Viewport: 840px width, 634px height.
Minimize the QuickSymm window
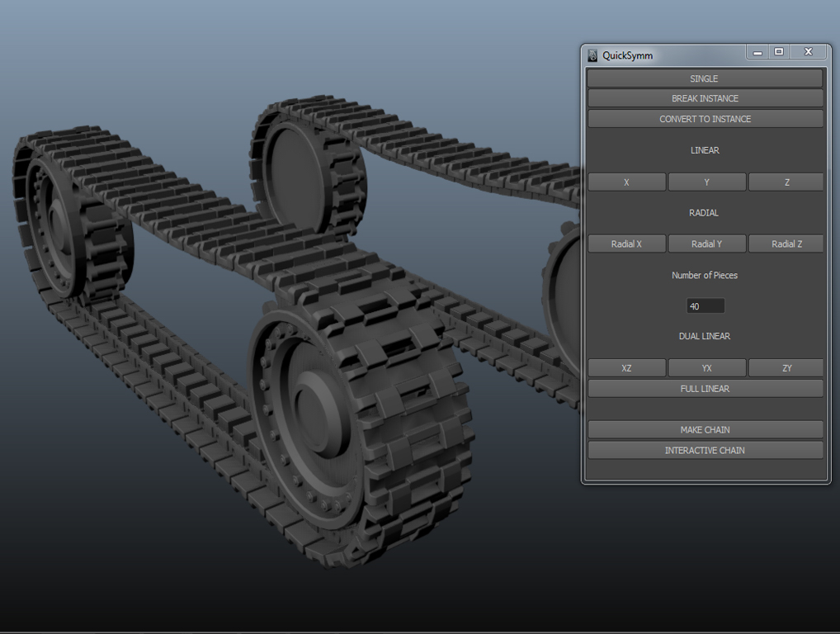click(757, 51)
